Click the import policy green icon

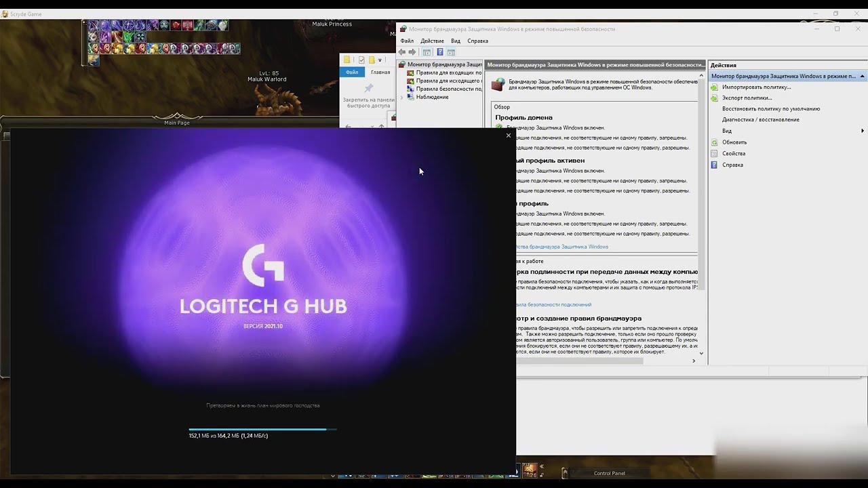[714, 87]
